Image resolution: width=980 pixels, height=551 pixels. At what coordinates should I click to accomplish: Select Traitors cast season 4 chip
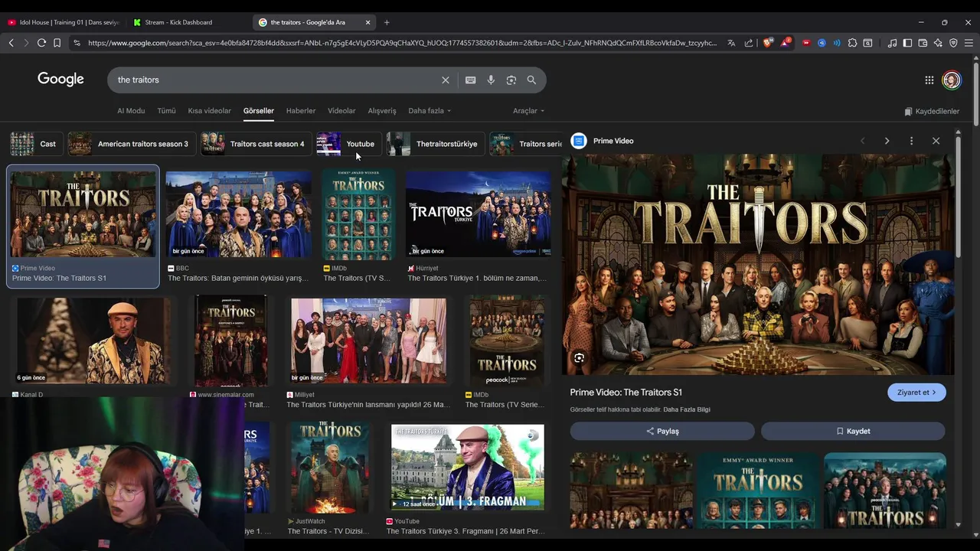coord(256,144)
